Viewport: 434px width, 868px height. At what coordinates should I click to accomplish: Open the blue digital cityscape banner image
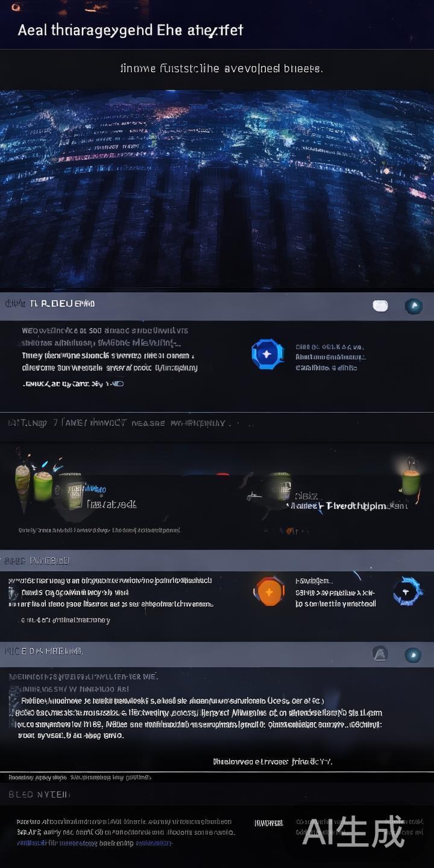pyautogui.click(x=217, y=189)
